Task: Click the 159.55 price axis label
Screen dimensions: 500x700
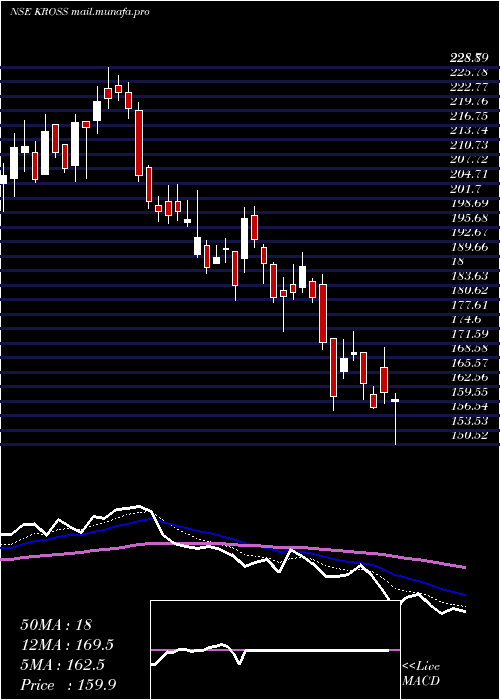Action: tap(469, 392)
